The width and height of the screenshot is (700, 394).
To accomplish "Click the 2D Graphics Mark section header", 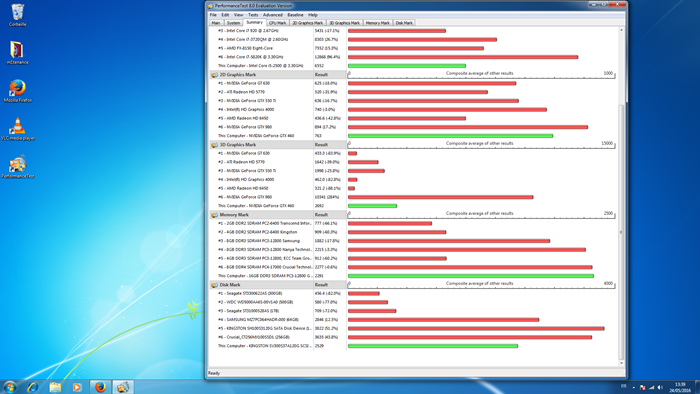I will (261, 75).
